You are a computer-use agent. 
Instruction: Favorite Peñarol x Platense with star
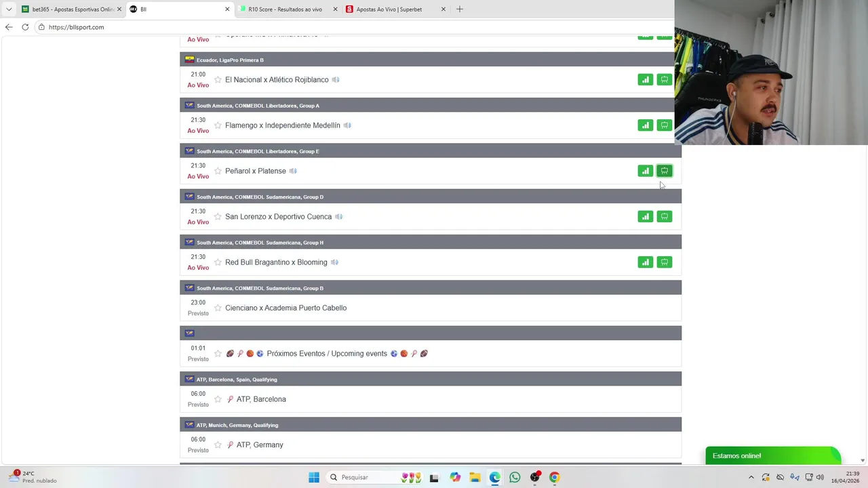pos(218,171)
